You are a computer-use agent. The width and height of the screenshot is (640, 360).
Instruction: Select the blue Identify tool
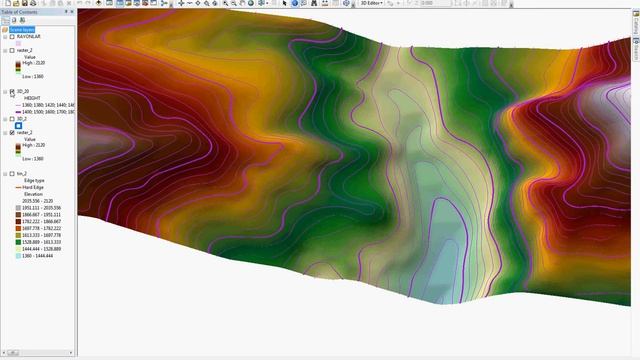pos(295,3)
